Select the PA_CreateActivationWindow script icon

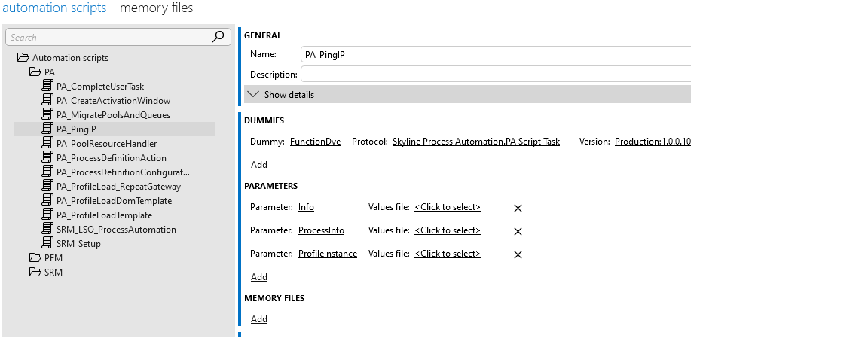tap(47, 100)
